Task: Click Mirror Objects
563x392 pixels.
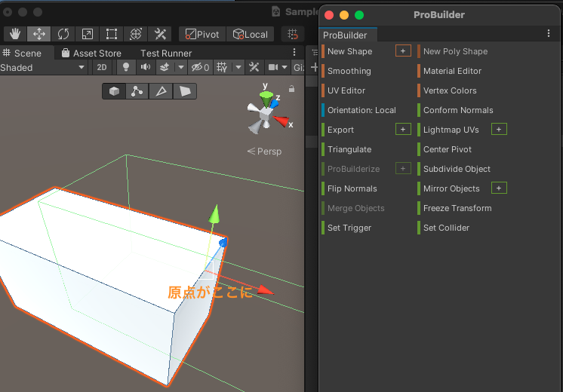Action: pos(451,188)
